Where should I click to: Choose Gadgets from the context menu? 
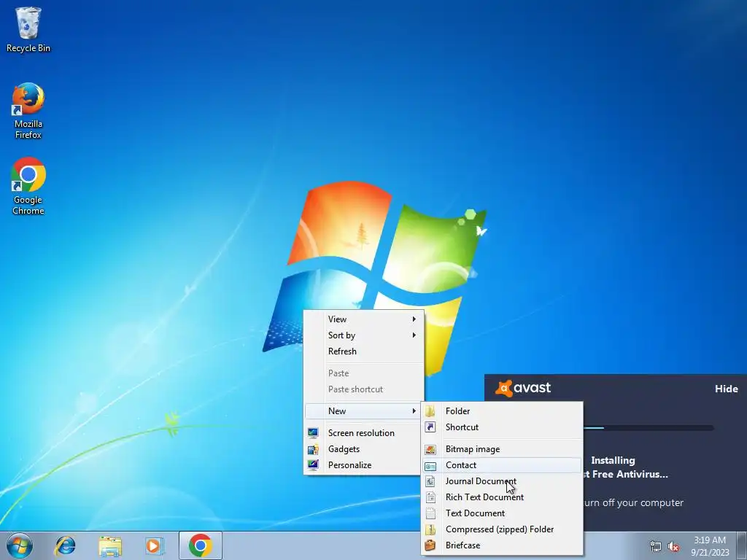coord(363,449)
